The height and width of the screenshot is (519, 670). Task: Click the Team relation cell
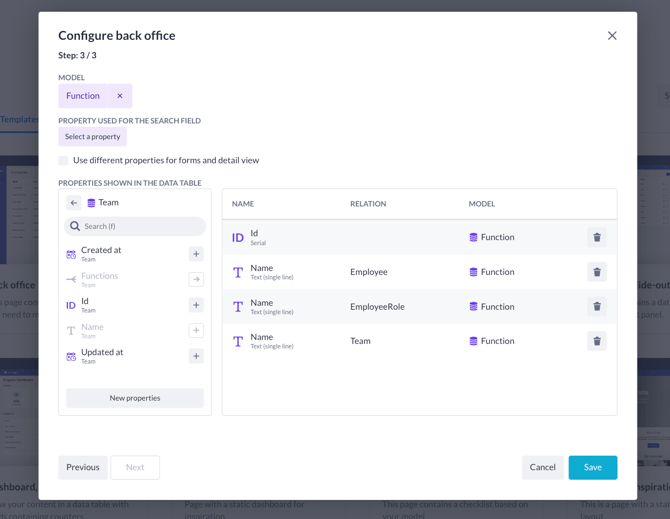360,341
